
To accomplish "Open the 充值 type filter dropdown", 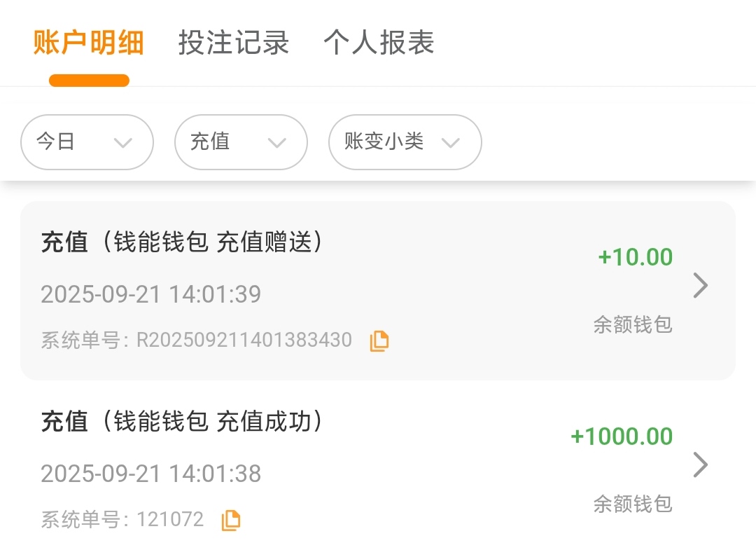I will 241,142.
